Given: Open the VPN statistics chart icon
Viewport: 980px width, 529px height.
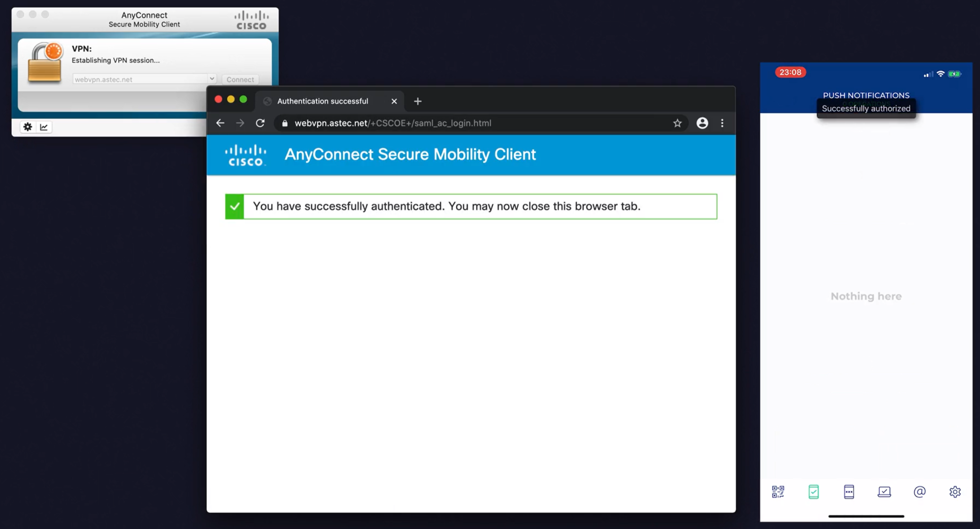Looking at the screenshot, I should [x=44, y=127].
